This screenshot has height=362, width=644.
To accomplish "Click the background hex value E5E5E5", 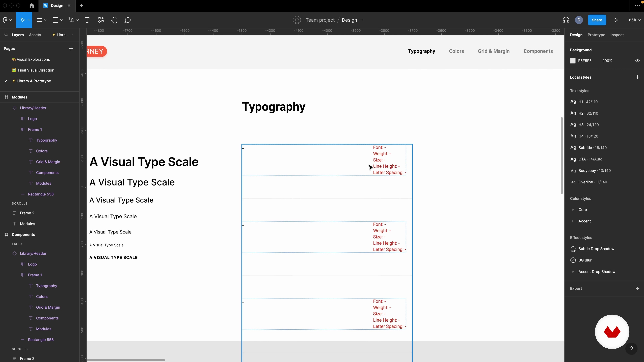I will (x=585, y=61).
